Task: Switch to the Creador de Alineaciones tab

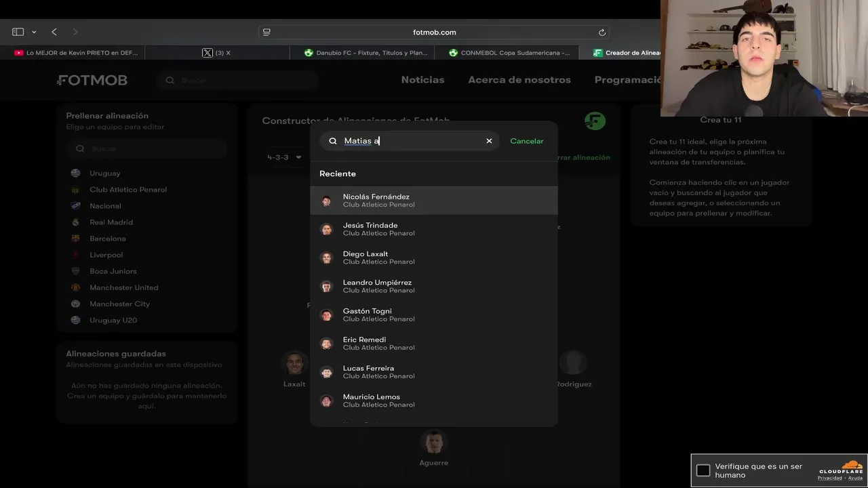Action: 620,52
